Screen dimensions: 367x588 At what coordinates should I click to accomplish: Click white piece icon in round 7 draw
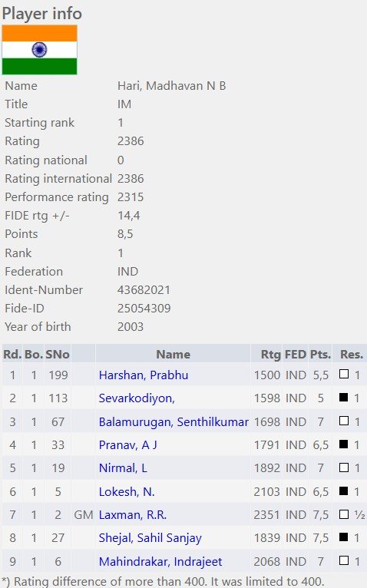344,514
